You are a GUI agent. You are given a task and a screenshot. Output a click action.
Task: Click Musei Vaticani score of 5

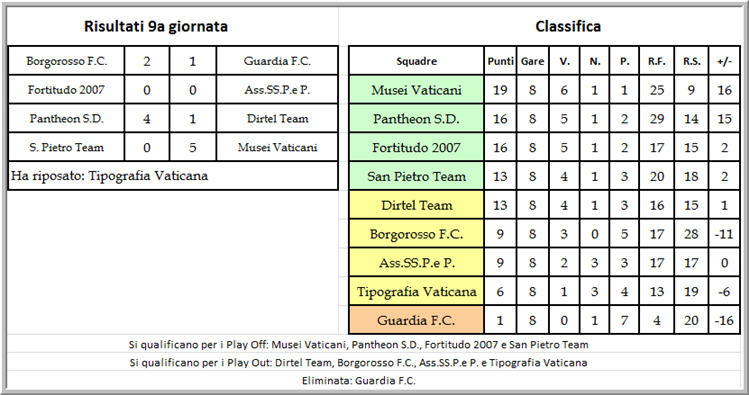pos(193,147)
